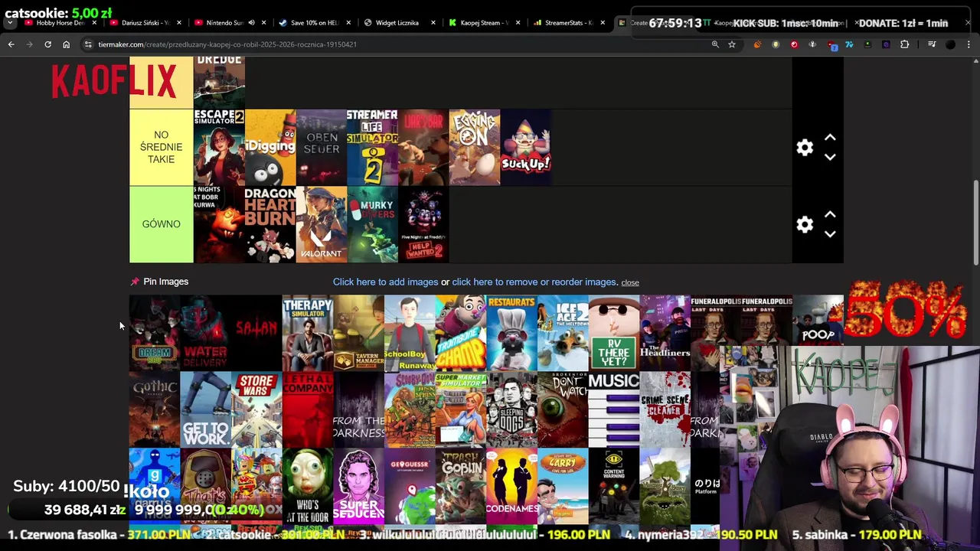Select FNAF Help Wanted 2 thumbnail
Viewport: 980px width, 551px height.
[x=423, y=224]
